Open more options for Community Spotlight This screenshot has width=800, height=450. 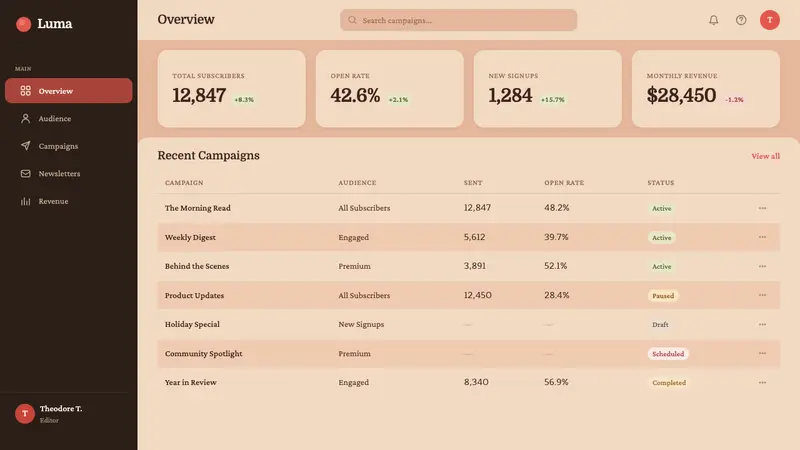click(x=762, y=353)
